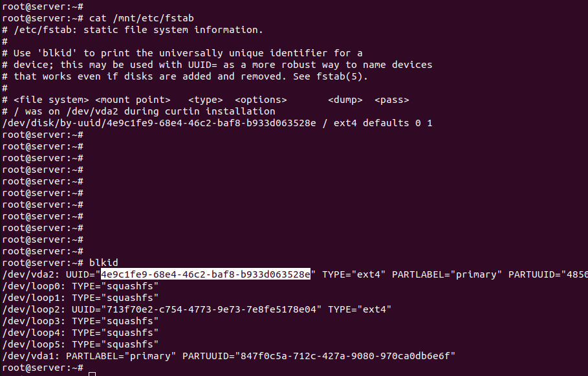
Task: Click the /dev/loop5 squashfs line
Action: point(80,344)
